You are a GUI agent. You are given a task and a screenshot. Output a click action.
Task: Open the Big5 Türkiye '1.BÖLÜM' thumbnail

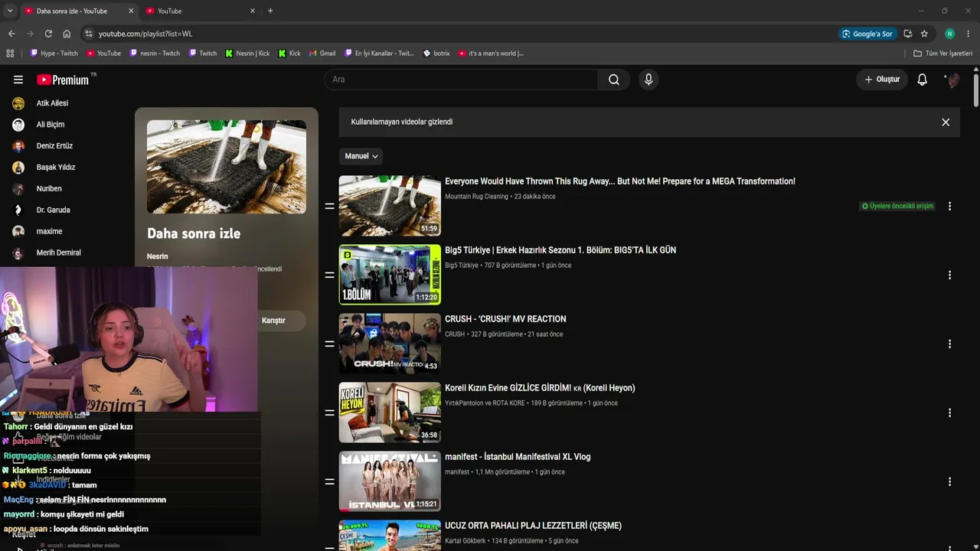point(390,275)
